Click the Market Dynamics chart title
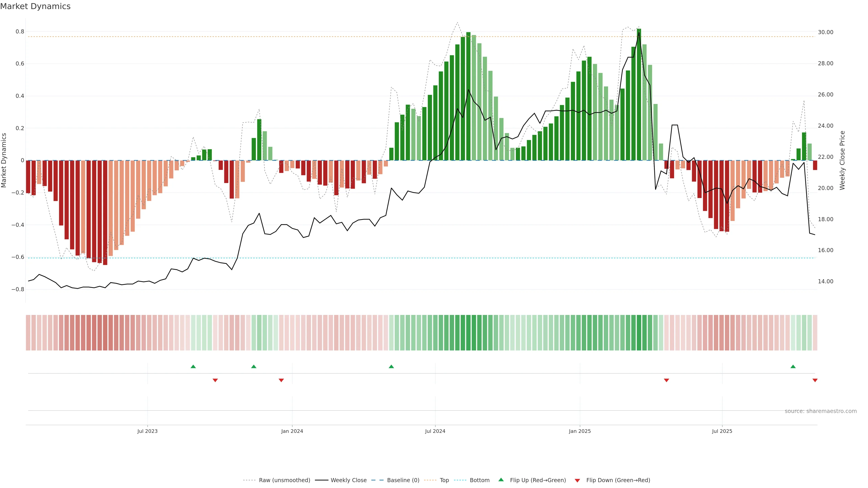The image size is (868, 488). (35, 6)
